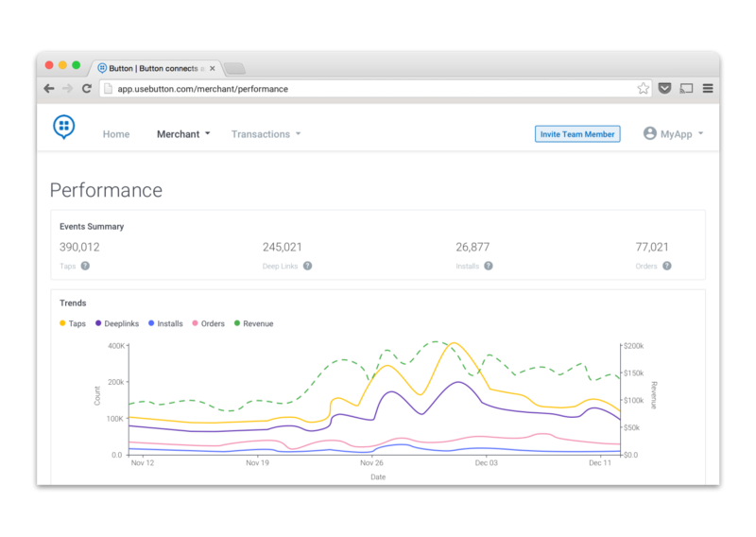Click the help icon next to Deep Links

click(x=307, y=266)
